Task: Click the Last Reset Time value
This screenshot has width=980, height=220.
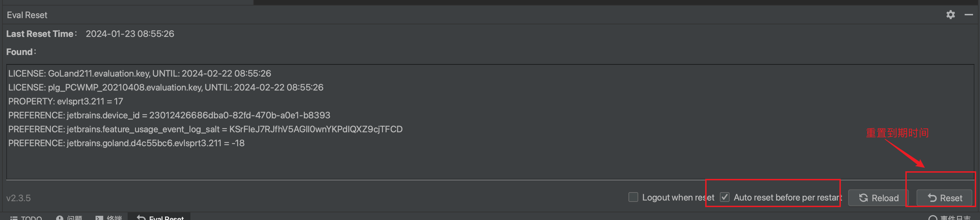Action: click(130, 34)
